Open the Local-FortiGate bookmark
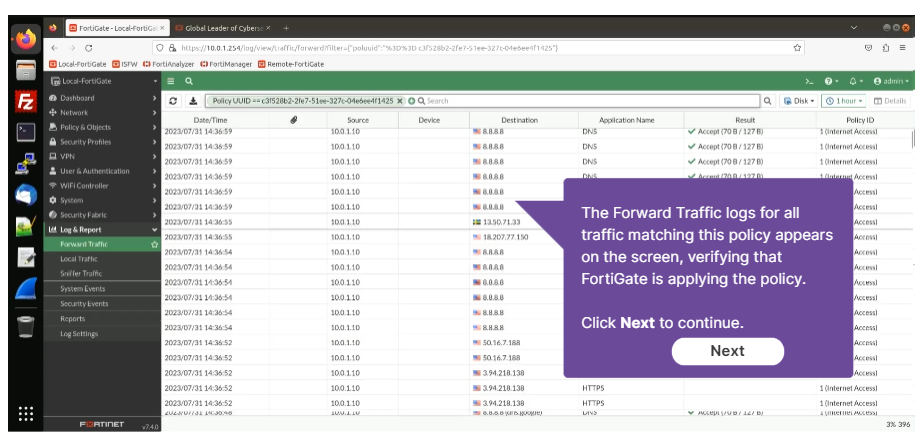 tap(78, 64)
